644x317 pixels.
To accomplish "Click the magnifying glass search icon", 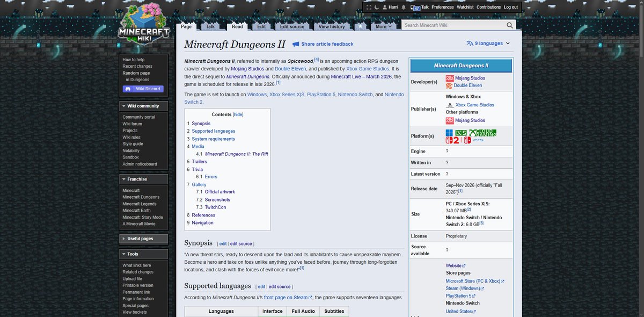I will click(510, 25).
